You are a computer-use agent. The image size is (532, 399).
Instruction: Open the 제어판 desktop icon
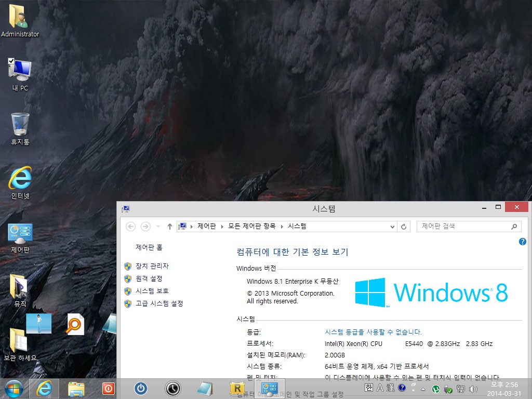pyautogui.click(x=20, y=238)
